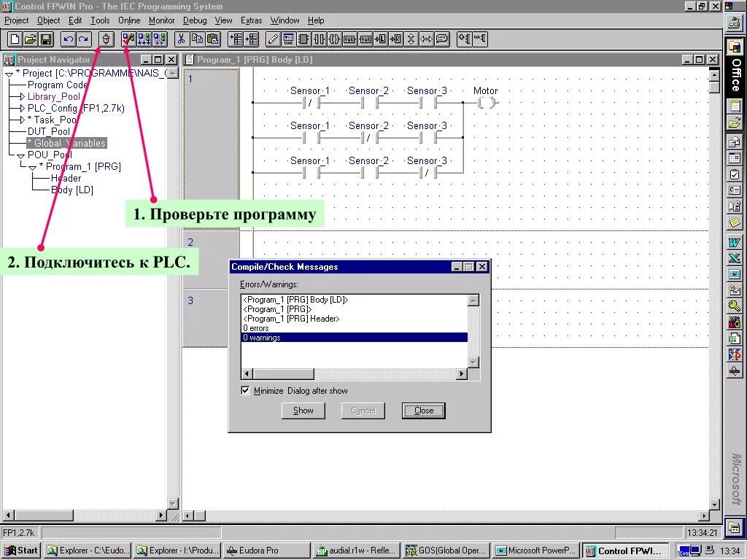747x560 pixels.
Task: Toggle Minimize Dialog after show checkbox
Action: pos(245,391)
